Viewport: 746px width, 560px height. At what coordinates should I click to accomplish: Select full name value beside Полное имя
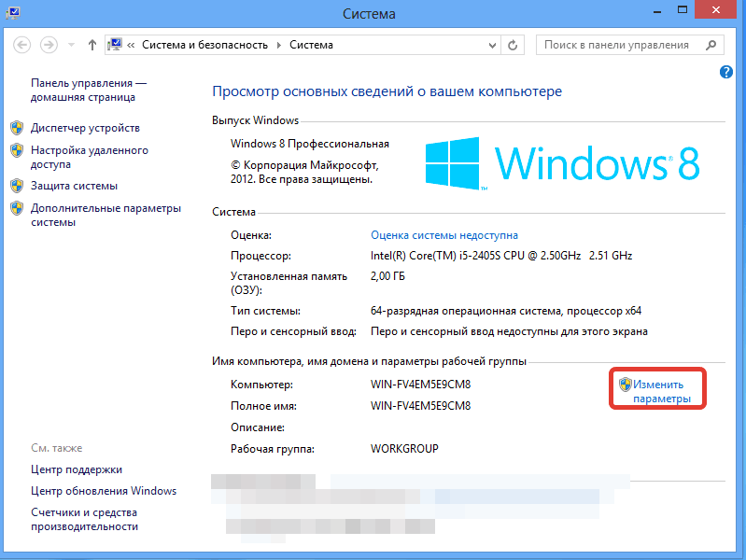(420, 406)
